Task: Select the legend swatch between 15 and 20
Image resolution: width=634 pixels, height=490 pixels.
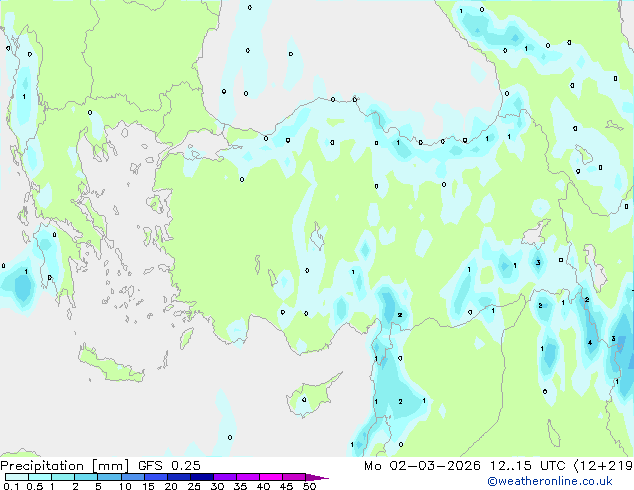Action: pos(156,477)
